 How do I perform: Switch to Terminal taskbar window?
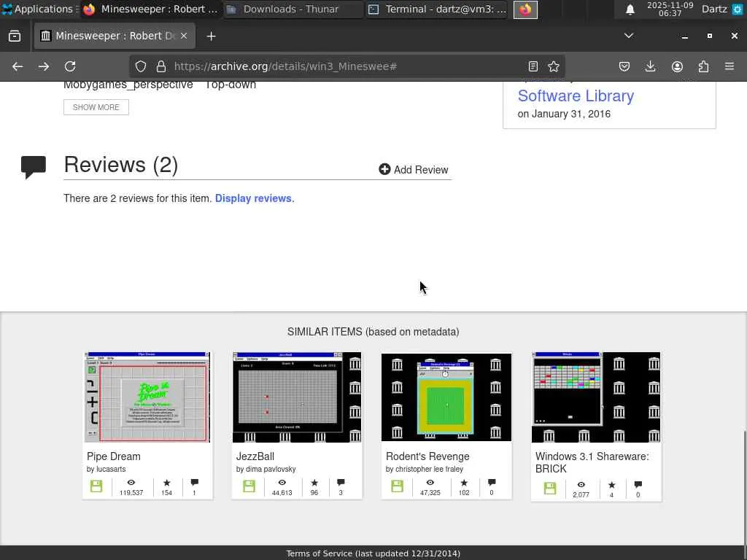pos(437,9)
